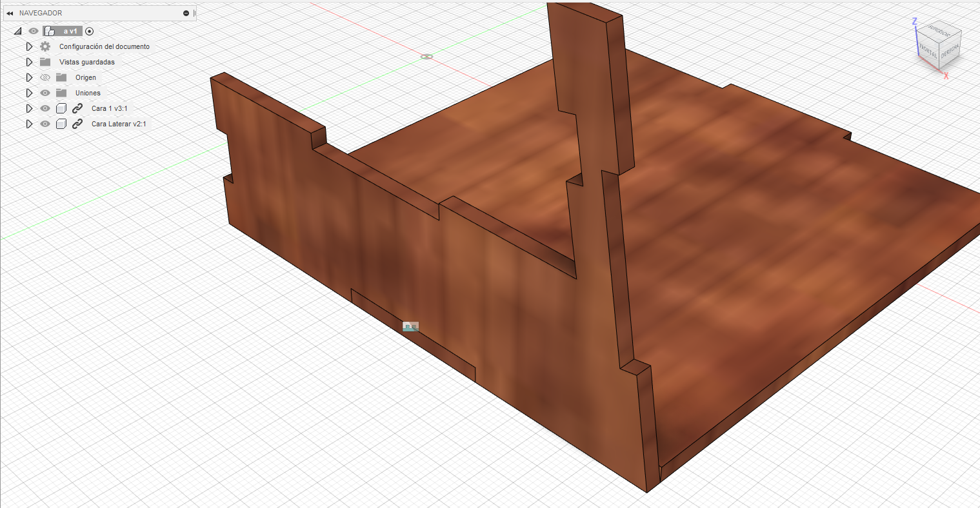Click the folder icon of Uniones
This screenshot has height=508, width=980.
[x=61, y=93]
